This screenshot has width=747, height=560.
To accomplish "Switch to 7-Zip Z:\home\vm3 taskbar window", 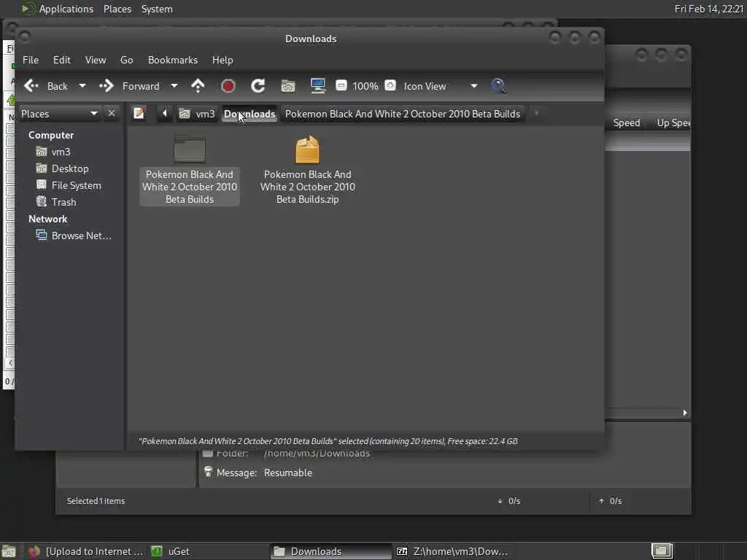I will point(452,551).
